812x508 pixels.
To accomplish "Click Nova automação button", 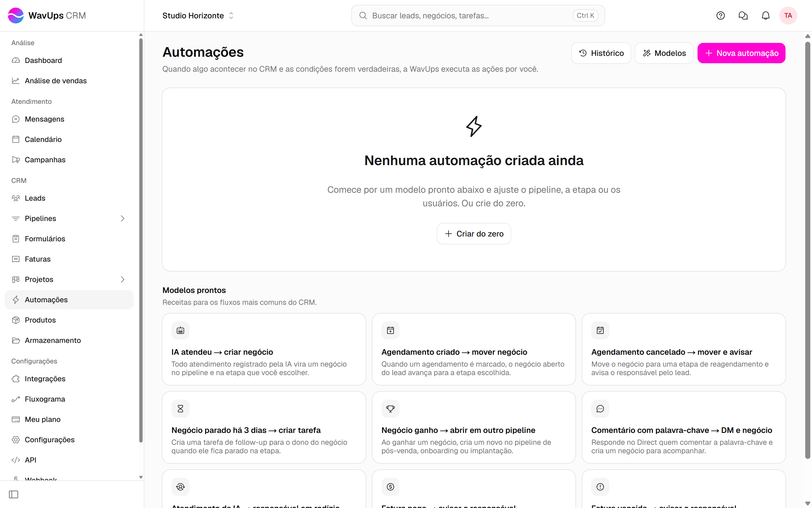I will click(741, 53).
